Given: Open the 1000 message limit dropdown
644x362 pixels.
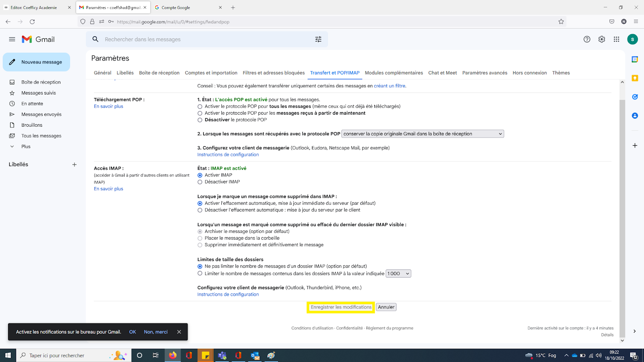Looking at the screenshot, I should [x=398, y=274].
